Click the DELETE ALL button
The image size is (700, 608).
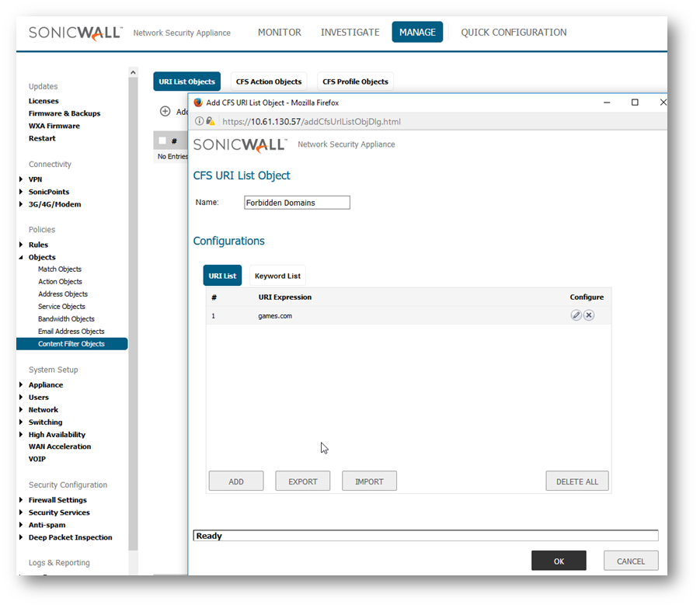[576, 481]
